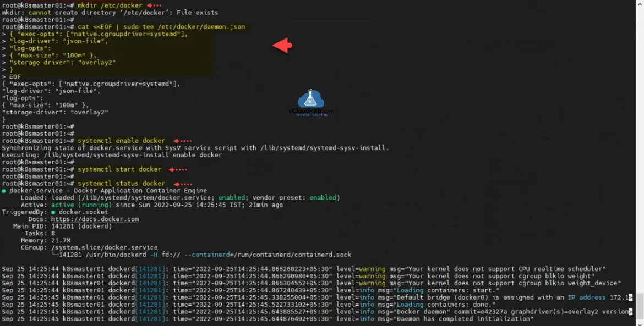The width and height of the screenshot is (644, 326).
Task: Click the "cgroup blkio weight_device" warning message
Action: pos(505,283)
